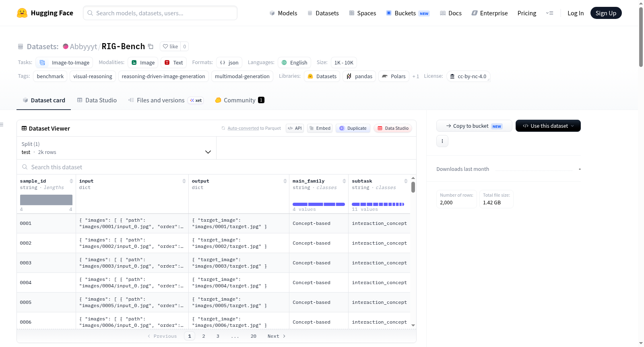Click the main_family classes distribution bar
This screenshot has height=347, width=644.
pos(319,204)
